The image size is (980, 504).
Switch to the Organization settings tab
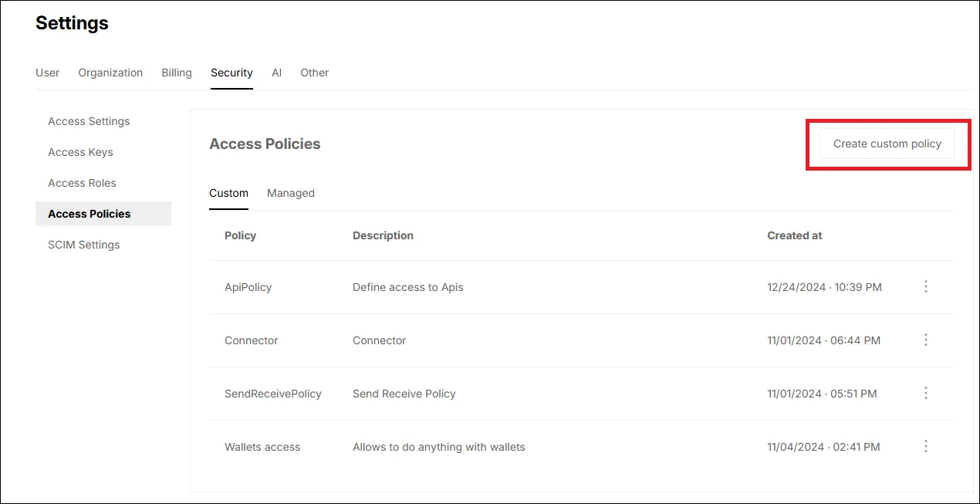click(x=110, y=73)
